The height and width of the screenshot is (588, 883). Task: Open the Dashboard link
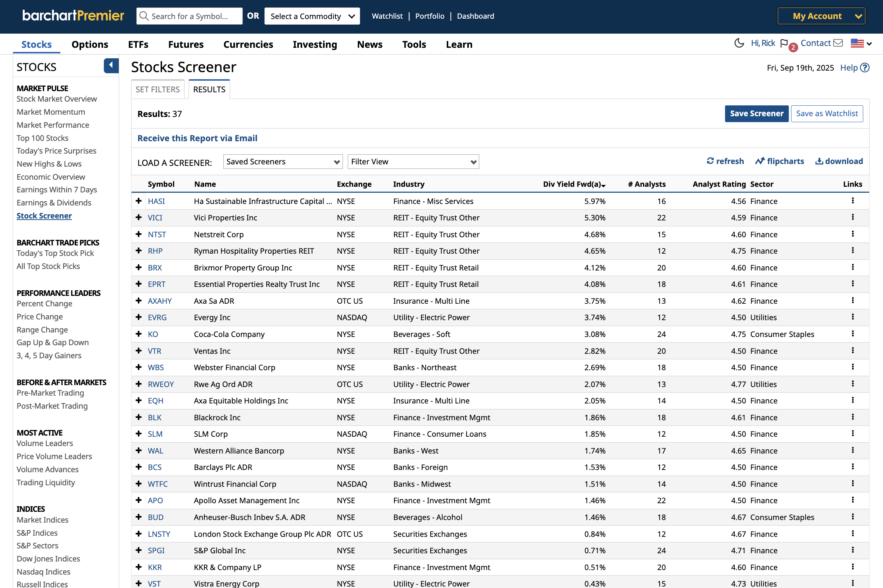pos(475,16)
